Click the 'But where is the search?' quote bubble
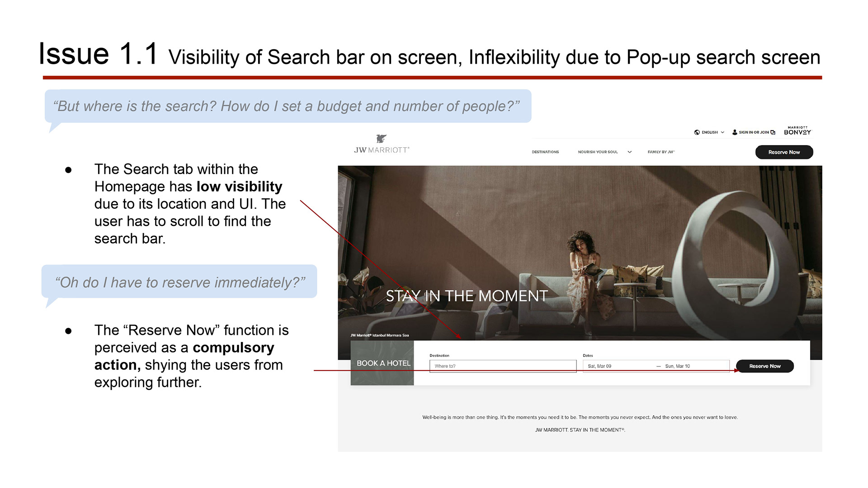 (x=288, y=106)
